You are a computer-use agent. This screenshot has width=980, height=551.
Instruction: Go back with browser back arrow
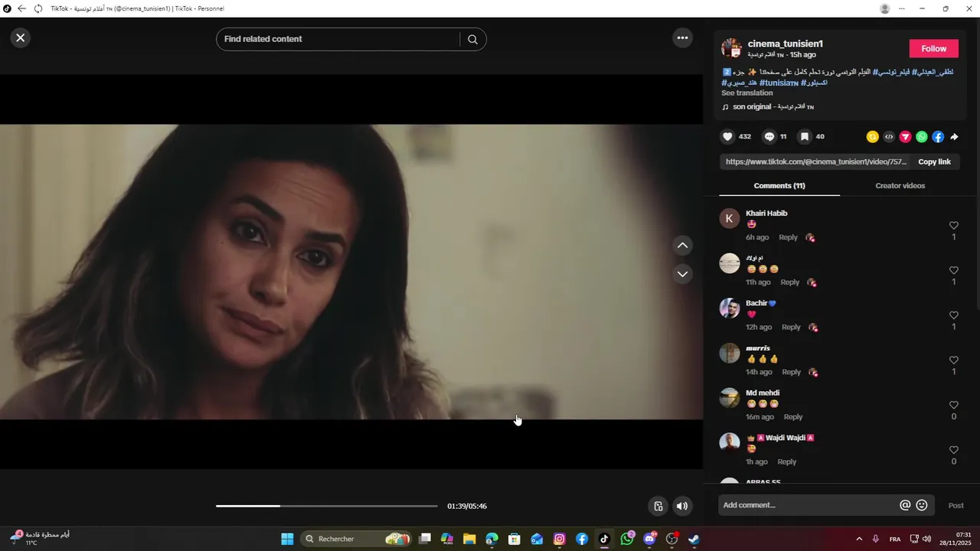click(x=21, y=8)
